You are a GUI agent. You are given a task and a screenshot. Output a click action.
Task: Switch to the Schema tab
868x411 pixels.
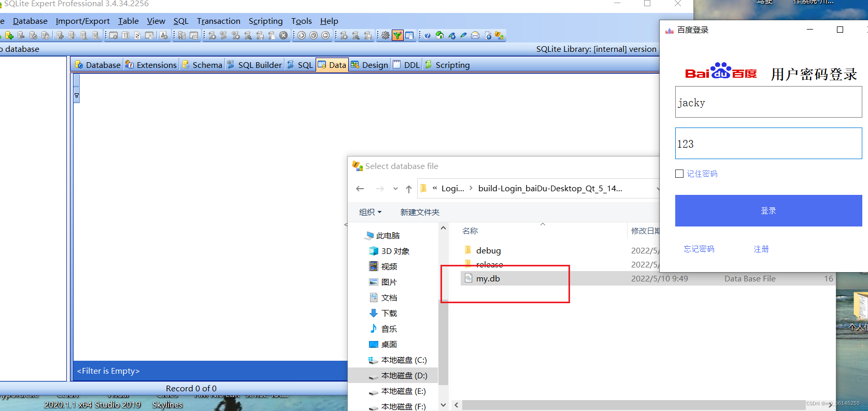[x=202, y=65]
